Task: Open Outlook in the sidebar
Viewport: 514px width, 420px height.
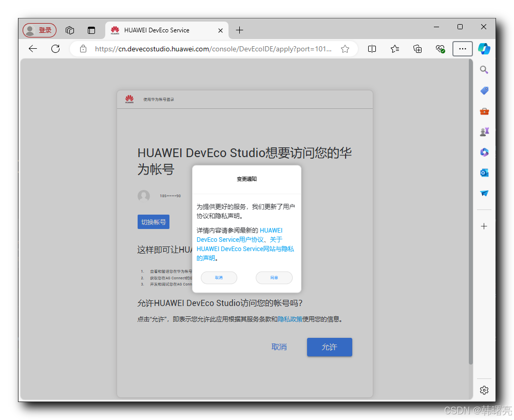Action: (484, 173)
